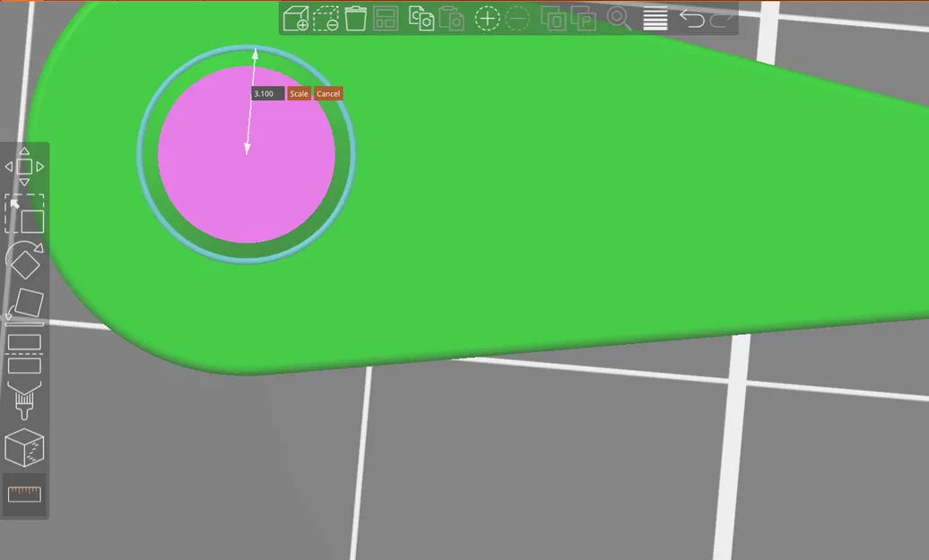Click the Add object icon
The image size is (929, 560).
(x=295, y=18)
